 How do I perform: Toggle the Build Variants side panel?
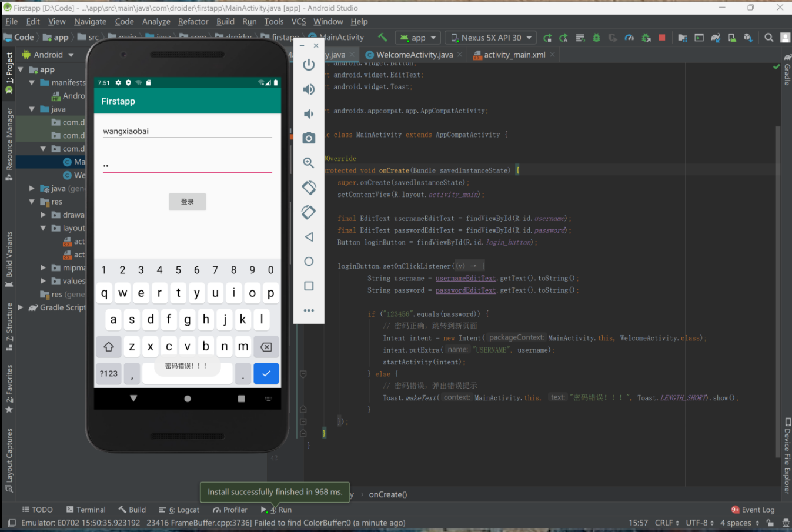[x=9, y=259]
